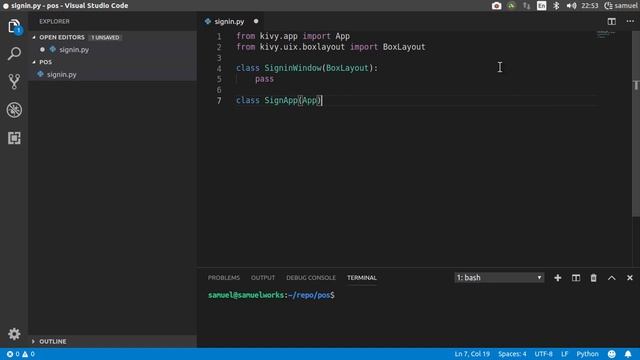The image size is (640, 360).
Task: Open the samuel user session menu
Action: [x=620, y=6]
